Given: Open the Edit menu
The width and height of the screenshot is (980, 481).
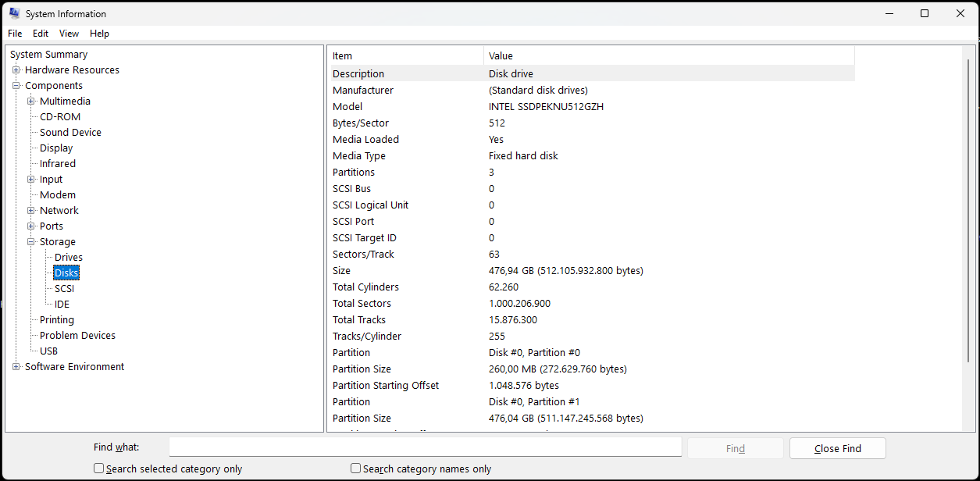Looking at the screenshot, I should [x=40, y=33].
